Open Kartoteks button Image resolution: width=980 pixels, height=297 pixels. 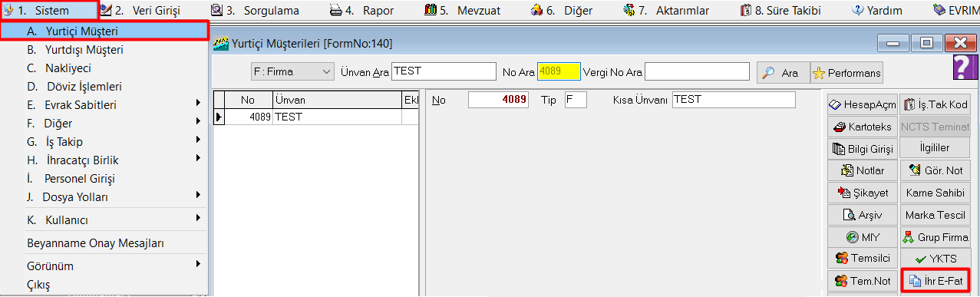[863, 127]
